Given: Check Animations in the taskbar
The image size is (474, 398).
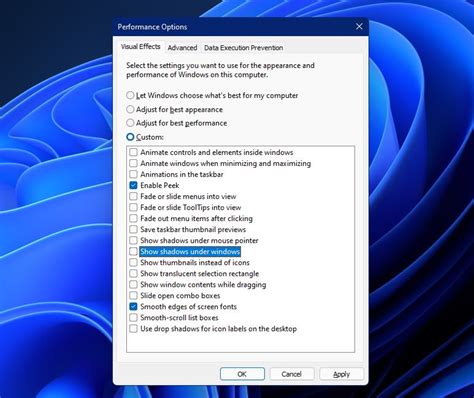Looking at the screenshot, I should pyautogui.click(x=133, y=174).
